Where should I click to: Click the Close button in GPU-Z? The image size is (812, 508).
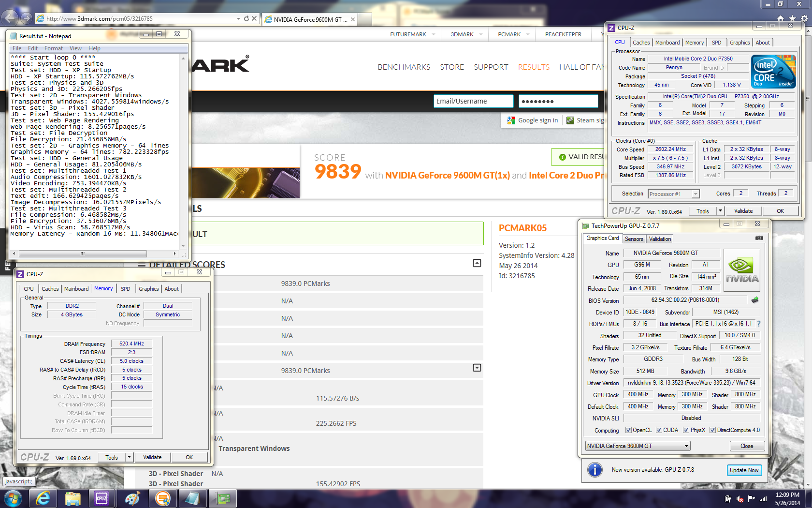pyautogui.click(x=747, y=446)
